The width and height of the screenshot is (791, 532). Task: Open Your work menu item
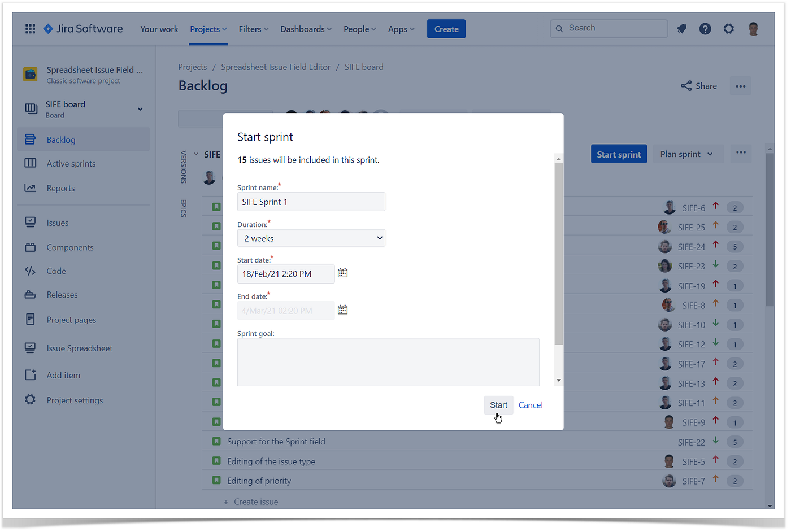tap(159, 29)
